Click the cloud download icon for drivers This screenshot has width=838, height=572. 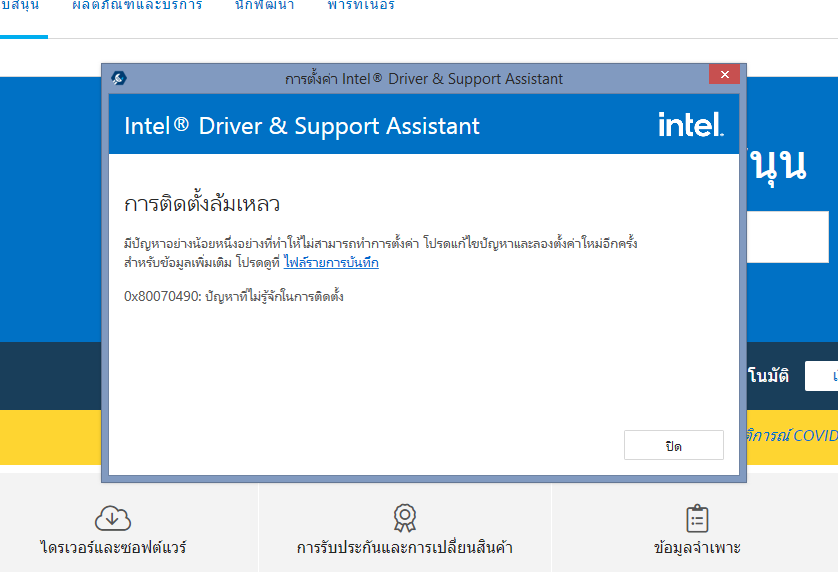point(113,517)
